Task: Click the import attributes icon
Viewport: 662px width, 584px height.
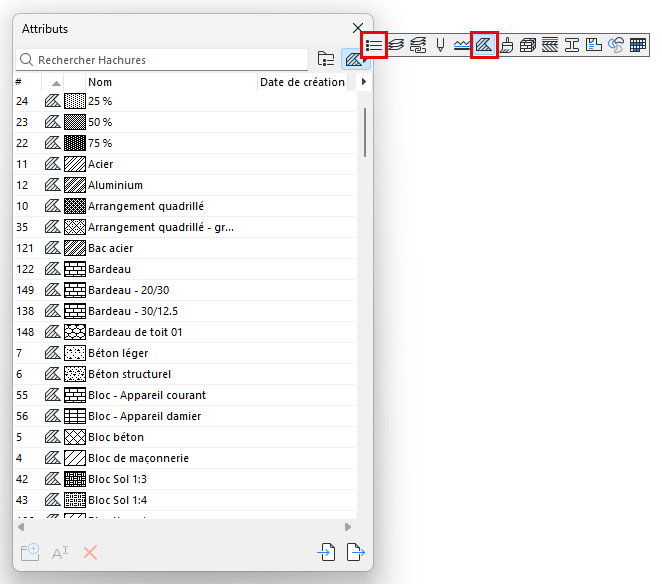Action: [x=326, y=552]
